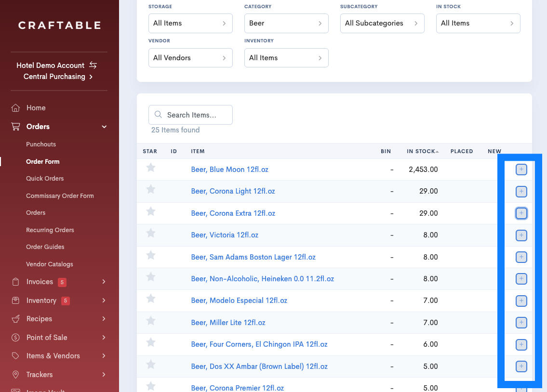This screenshot has width=547, height=392.
Task: Star the El Chingon IPA row
Action: pos(151,342)
